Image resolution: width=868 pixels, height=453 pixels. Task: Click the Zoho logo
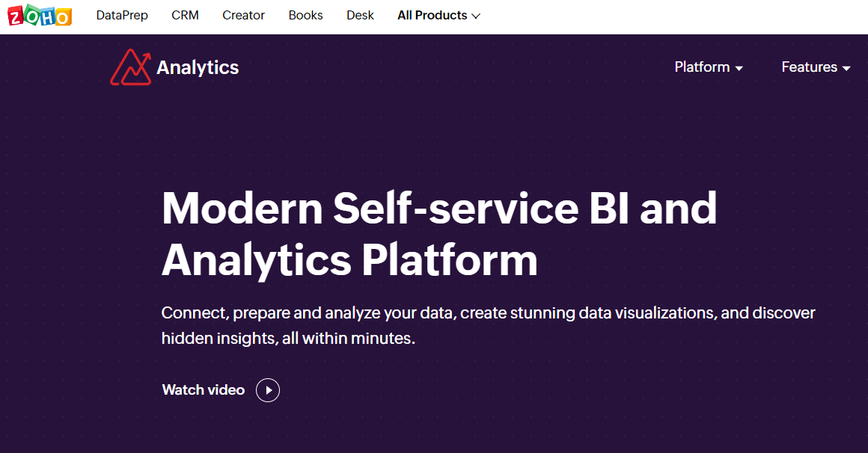pyautogui.click(x=40, y=15)
